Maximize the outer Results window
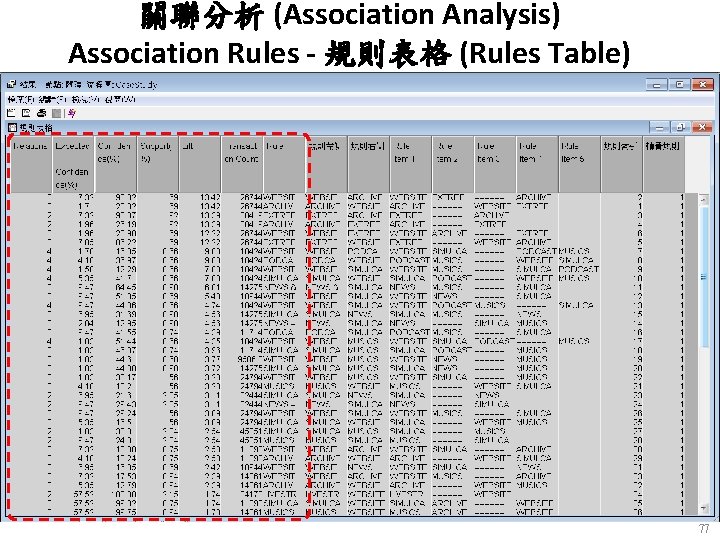This screenshot has height=540, width=720. click(680, 84)
